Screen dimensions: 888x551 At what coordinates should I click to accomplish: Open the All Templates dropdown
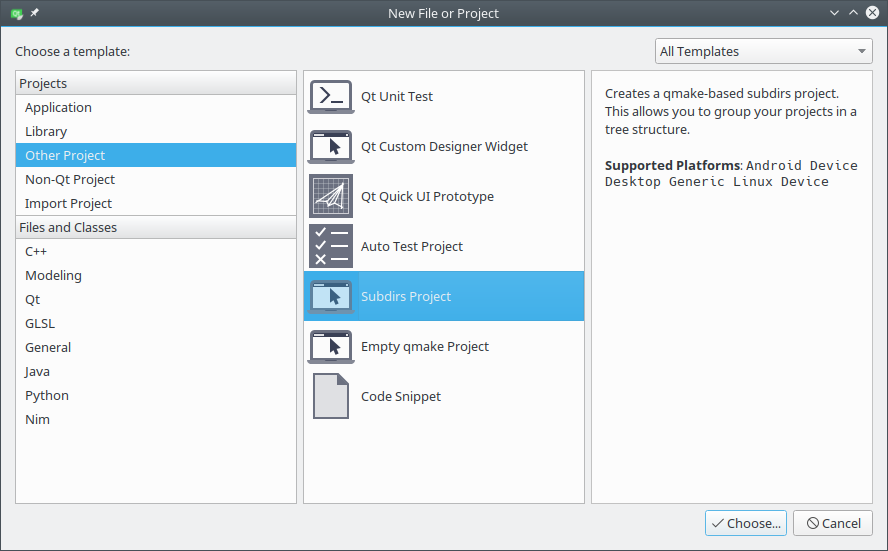tap(763, 52)
